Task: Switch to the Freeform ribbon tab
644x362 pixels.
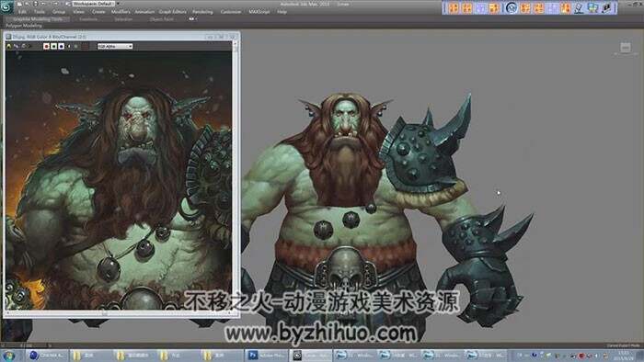Action: [x=88, y=19]
